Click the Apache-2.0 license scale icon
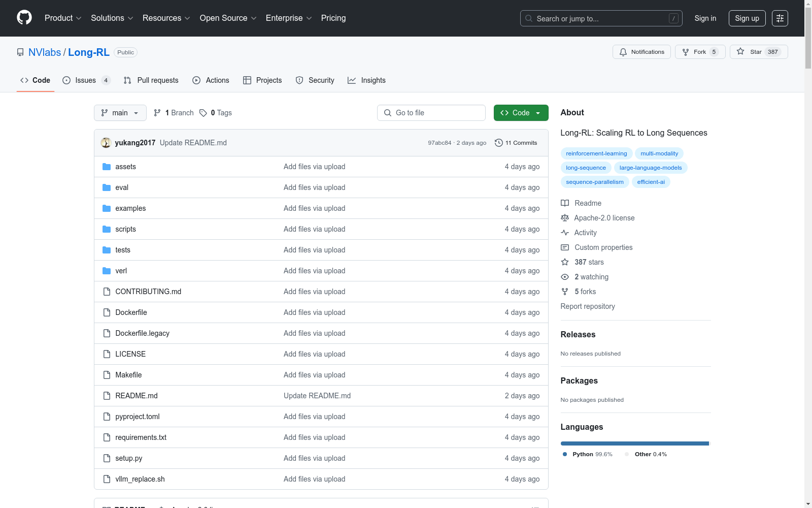 click(x=565, y=218)
